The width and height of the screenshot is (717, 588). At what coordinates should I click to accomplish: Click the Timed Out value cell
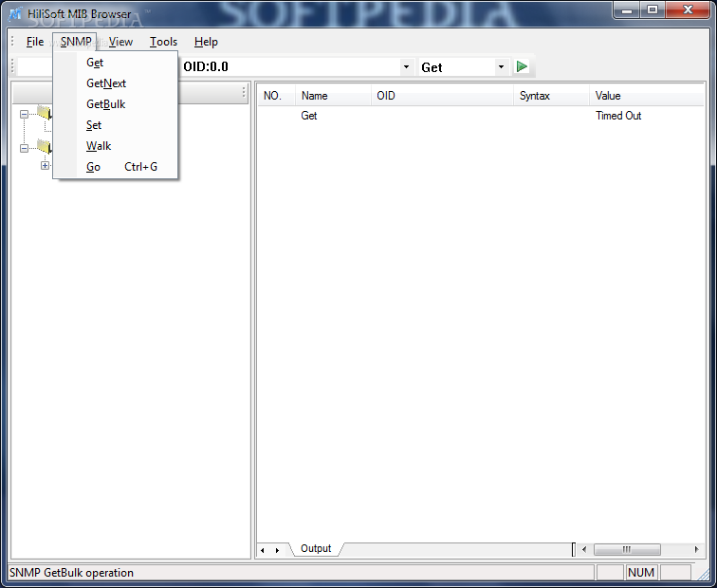click(x=618, y=116)
